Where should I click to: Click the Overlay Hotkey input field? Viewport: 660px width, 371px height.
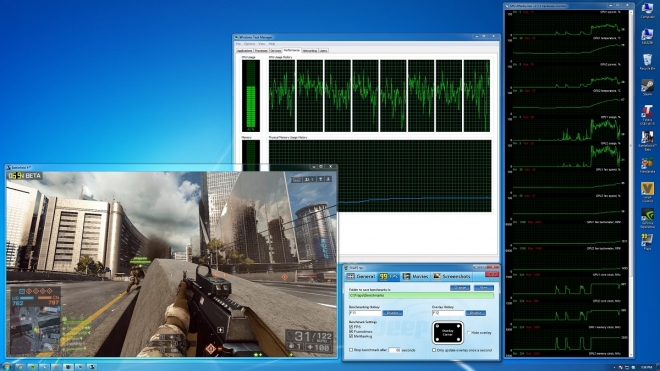tap(447, 313)
